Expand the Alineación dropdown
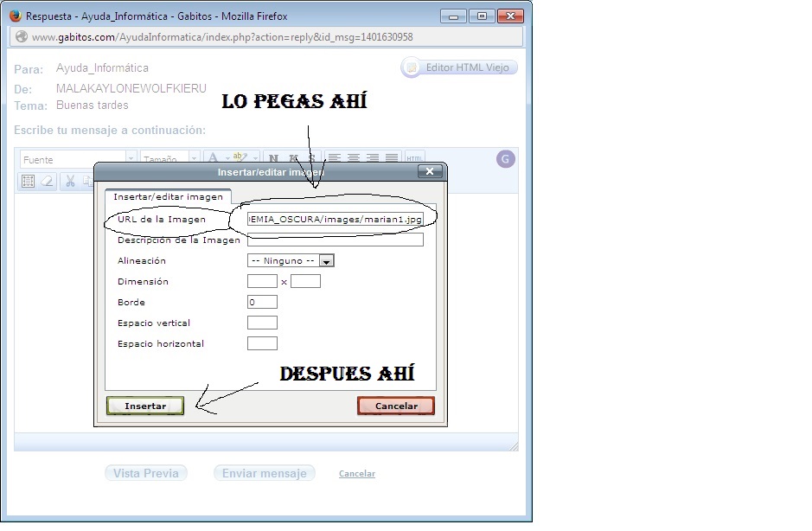Screen dimensions: 812x531 click(x=326, y=260)
